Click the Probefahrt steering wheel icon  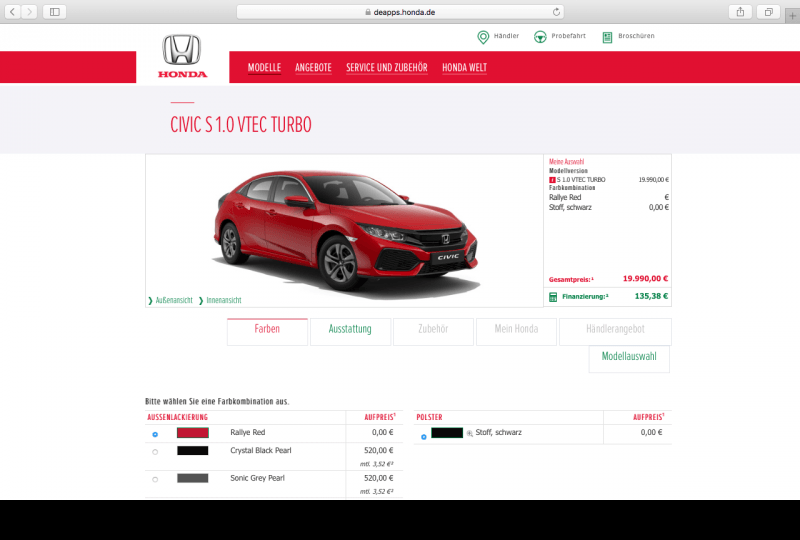540,37
